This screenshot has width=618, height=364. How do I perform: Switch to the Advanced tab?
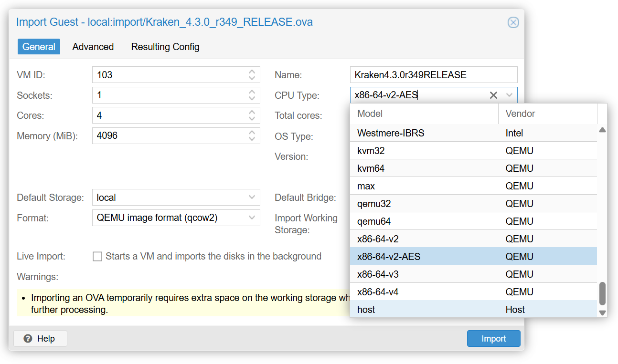(x=93, y=47)
